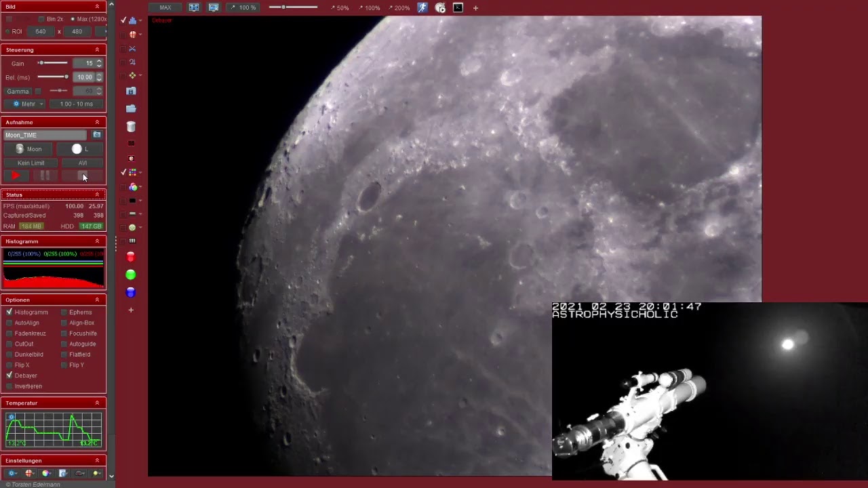Screen dimensions: 868x488
Task: Adjust the Gain slider
Action: coord(53,63)
